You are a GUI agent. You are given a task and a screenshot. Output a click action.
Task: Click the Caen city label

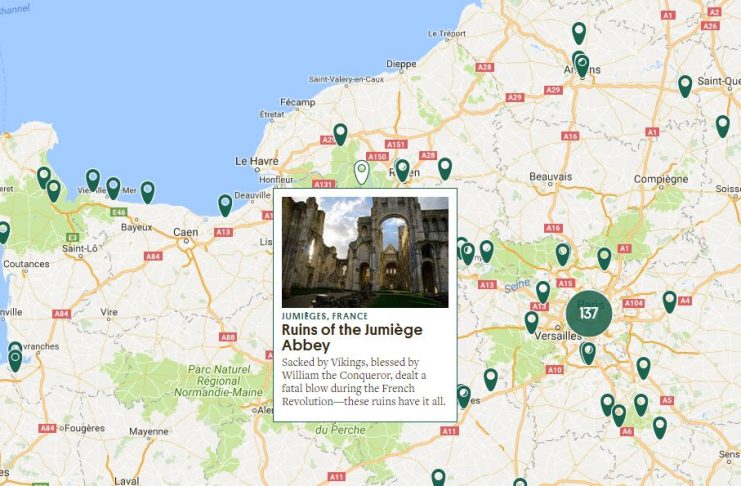click(186, 232)
